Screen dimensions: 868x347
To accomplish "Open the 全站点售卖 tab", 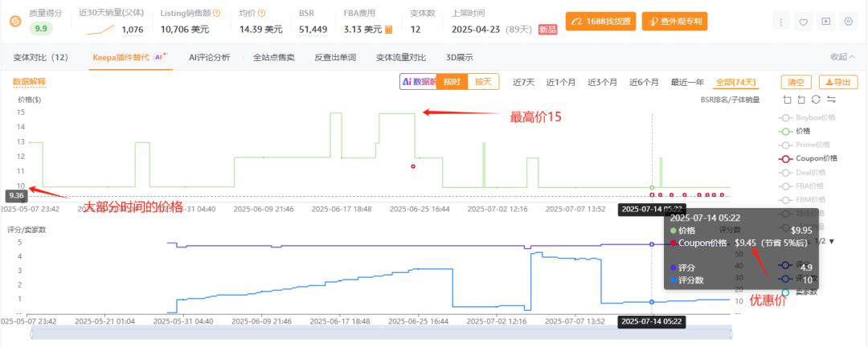I will (274, 57).
